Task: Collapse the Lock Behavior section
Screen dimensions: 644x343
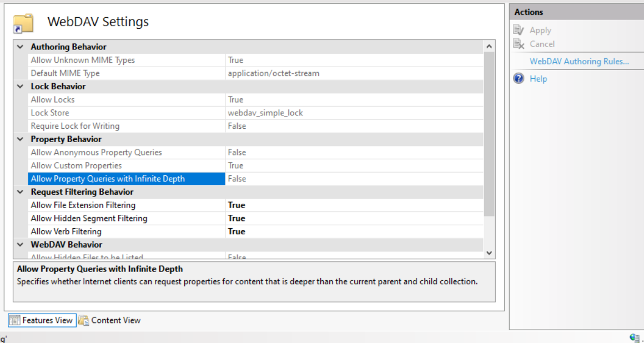Action: pos(21,87)
